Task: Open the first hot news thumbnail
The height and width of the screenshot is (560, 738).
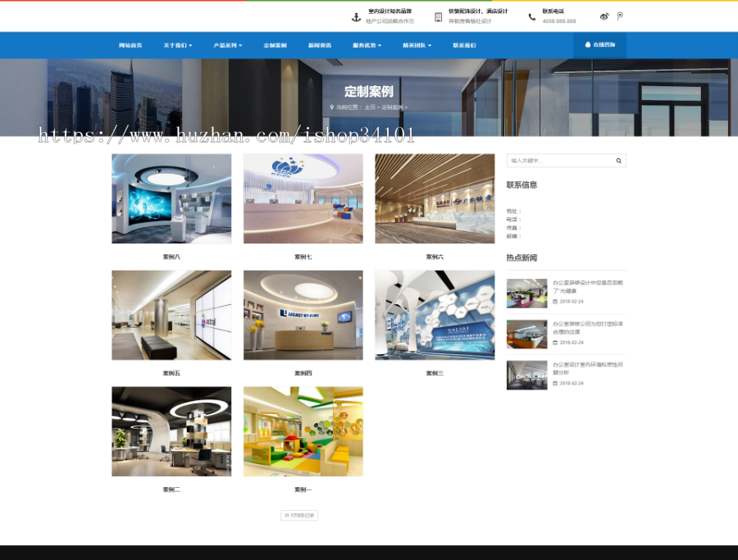Action: pos(526,294)
